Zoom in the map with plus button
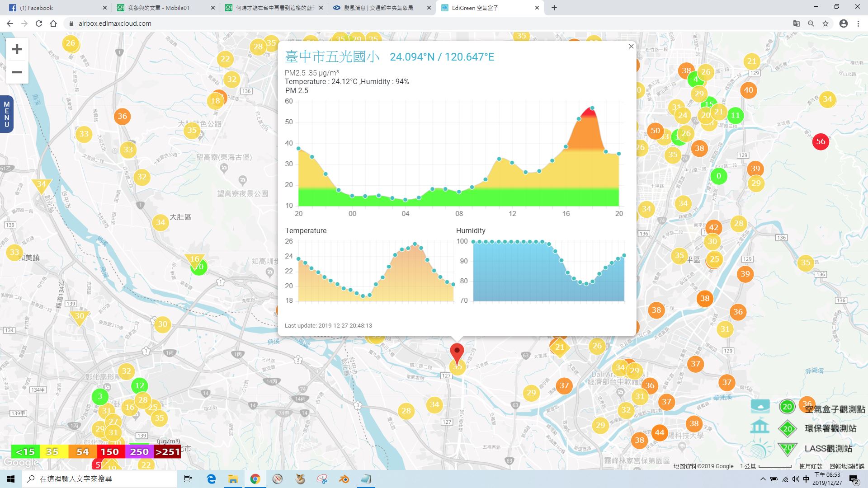Viewport: 868px width, 488px height. 17,49
